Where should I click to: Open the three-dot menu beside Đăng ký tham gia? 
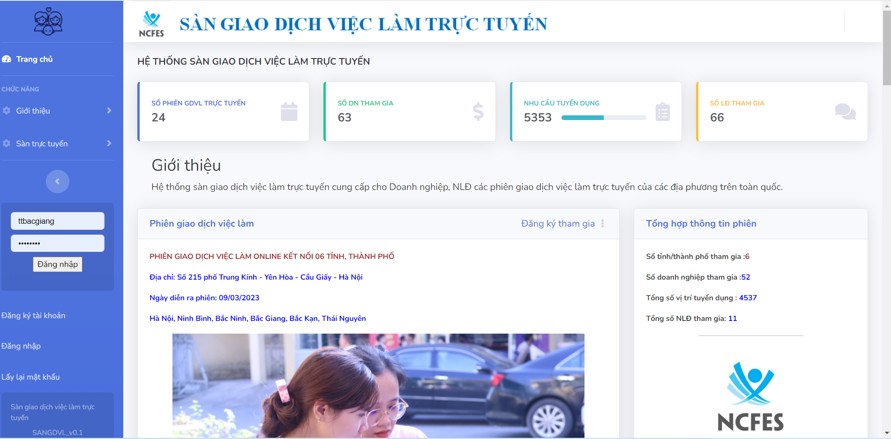pyautogui.click(x=603, y=224)
